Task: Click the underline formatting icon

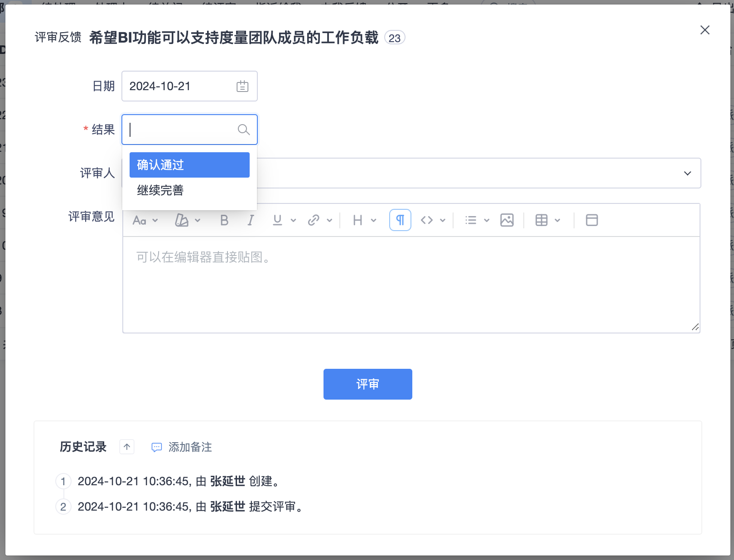Action: (277, 220)
